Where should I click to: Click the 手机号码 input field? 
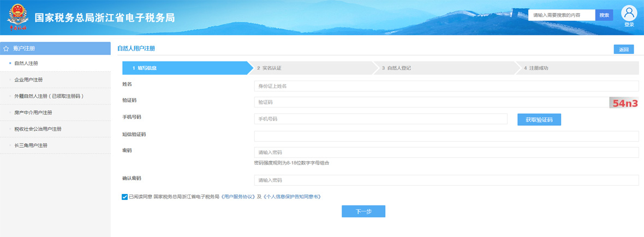(381, 119)
